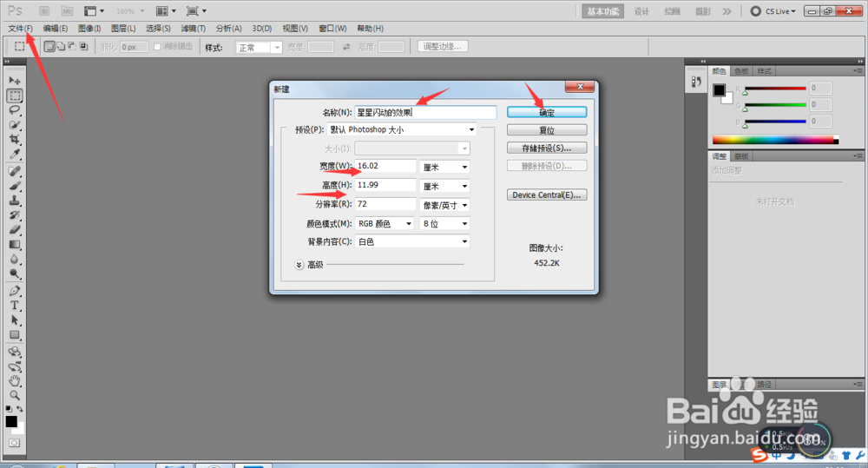This screenshot has width=868, height=468.
Task: Click the red R slider
Action: click(775, 89)
